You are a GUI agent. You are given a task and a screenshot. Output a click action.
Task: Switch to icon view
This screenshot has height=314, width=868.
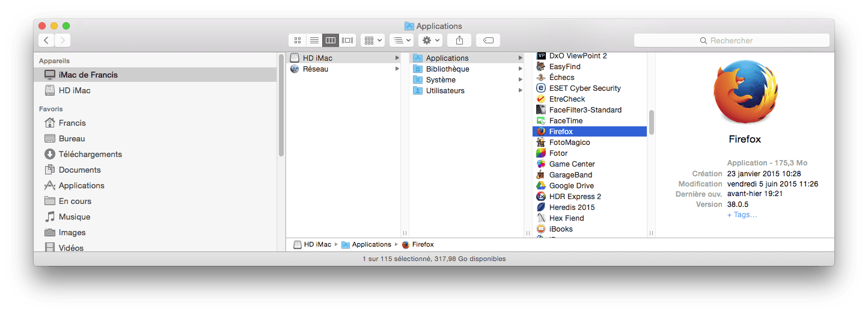click(297, 40)
